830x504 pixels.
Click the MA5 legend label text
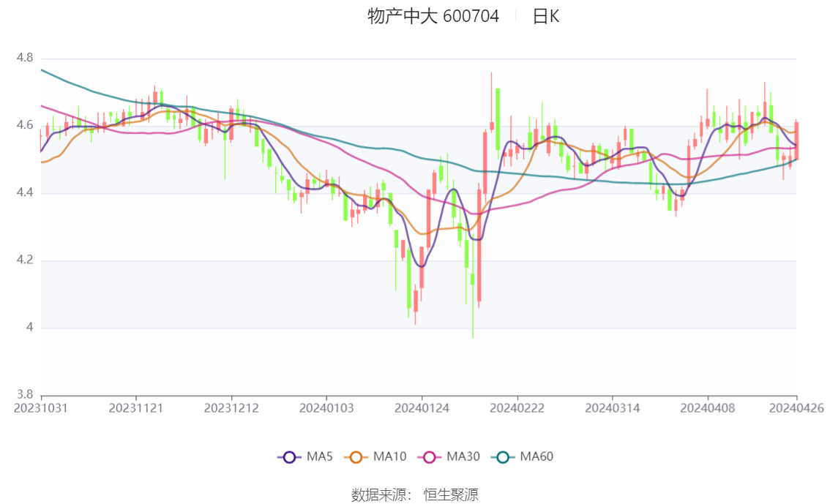pos(319,456)
